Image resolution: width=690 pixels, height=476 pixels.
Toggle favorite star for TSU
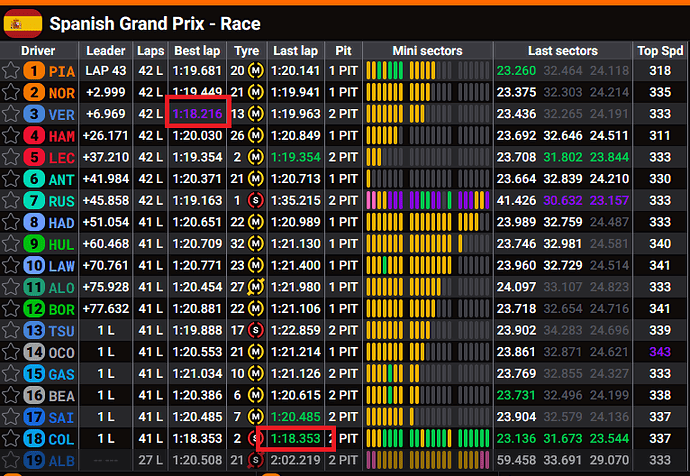(x=11, y=330)
